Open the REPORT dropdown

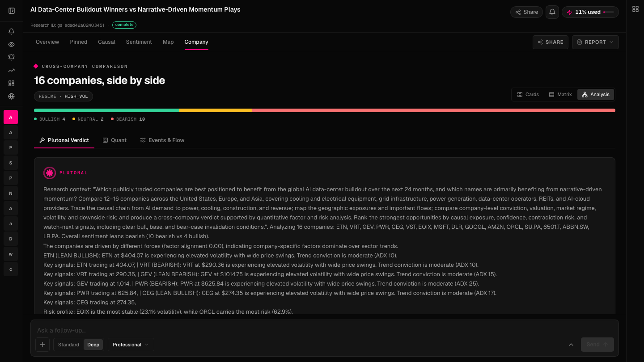(595, 42)
